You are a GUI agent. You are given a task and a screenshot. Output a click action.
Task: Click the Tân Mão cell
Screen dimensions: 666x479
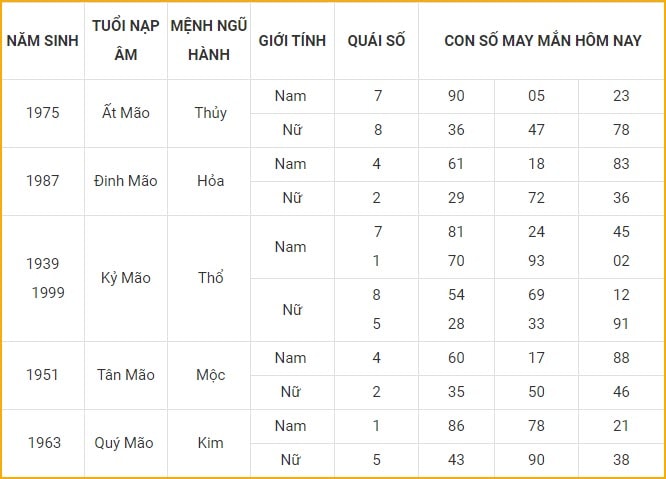[x=126, y=375]
